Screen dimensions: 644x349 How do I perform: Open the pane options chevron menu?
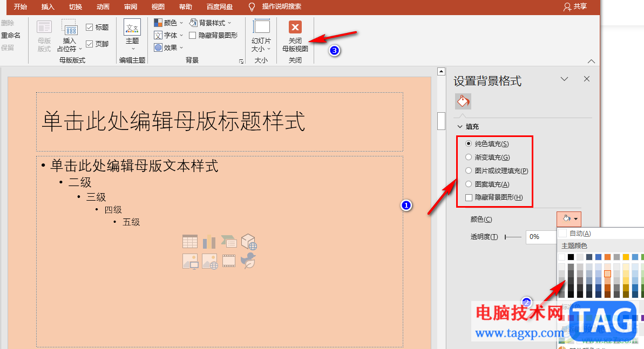tap(564, 79)
